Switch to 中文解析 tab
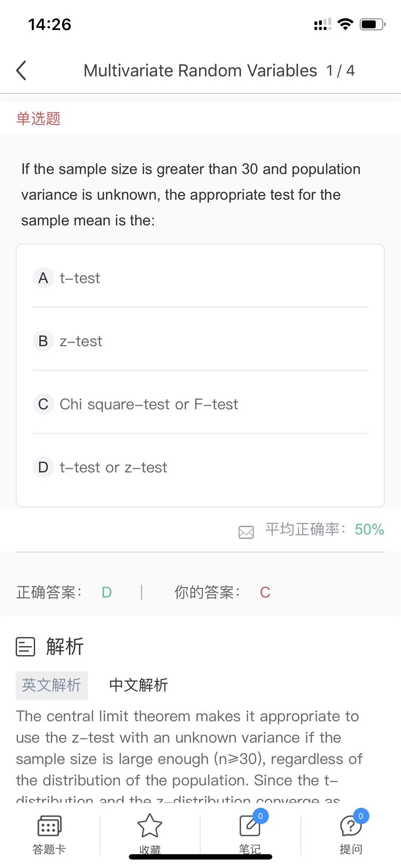 138,685
